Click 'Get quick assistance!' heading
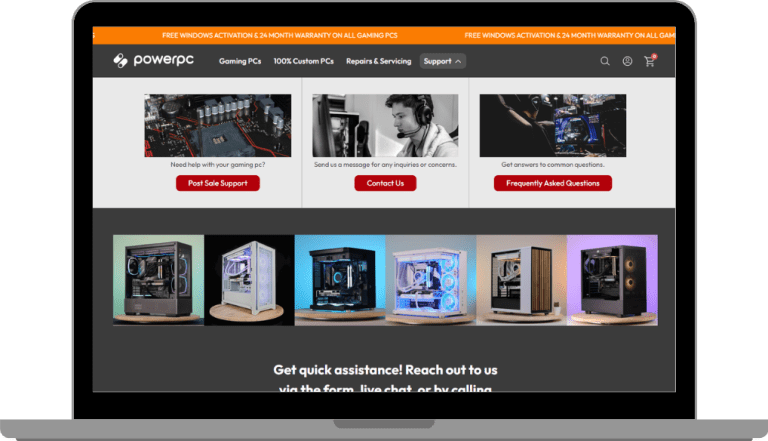The width and height of the screenshot is (768, 441). click(x=385, y=378)
